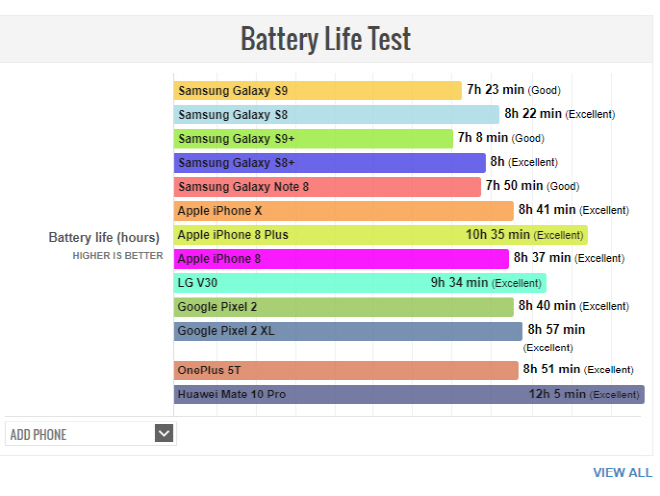Image resolution: width=660 pixels, height=496 pixels.
Task: Click the magenta Apple iPhone 8 bar
Action: coord(341,259)
